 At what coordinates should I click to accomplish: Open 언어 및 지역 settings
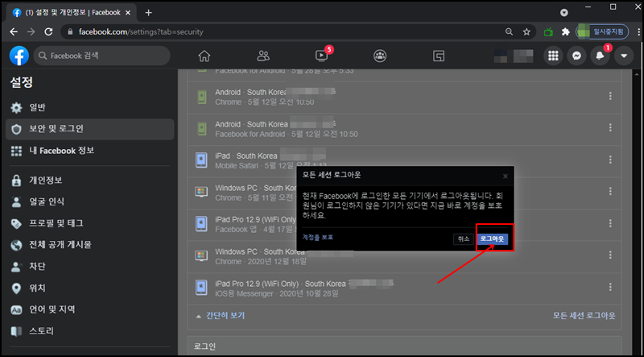90,309
